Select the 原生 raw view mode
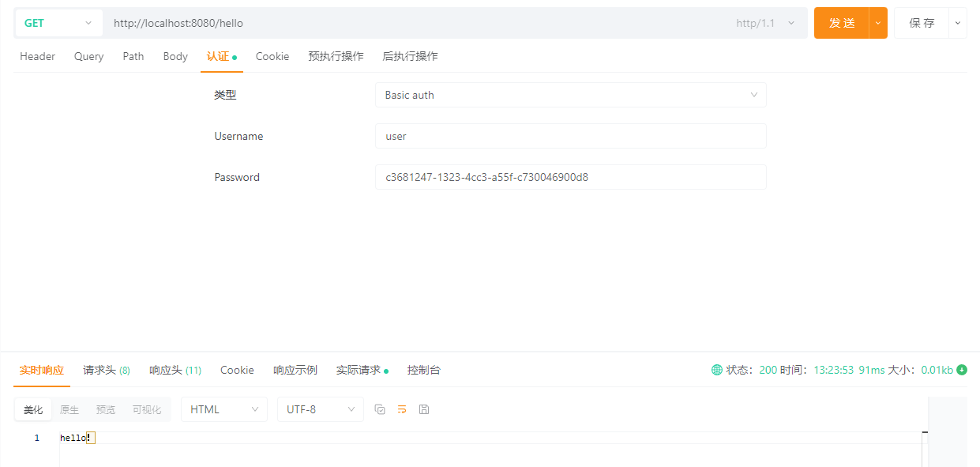The width and height of the screenshot is (980, 467). (x=69, y=409)
